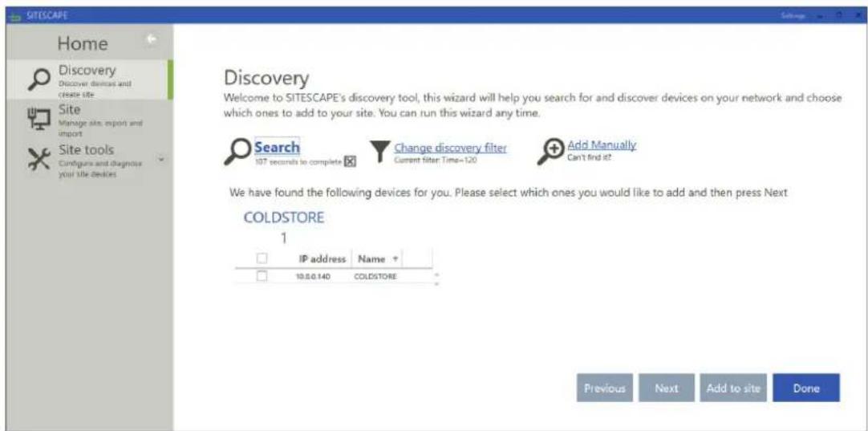Select the COLDSTORE name cell in the table
The image size is (868, 431).
click(x=375, y=276)
